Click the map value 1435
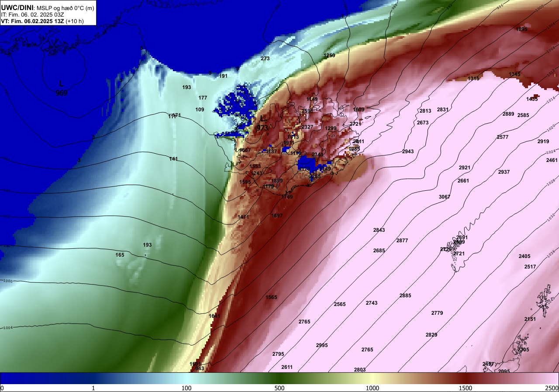Image resolution: width=559 pixels, height=392 pixels. (532, 99)
